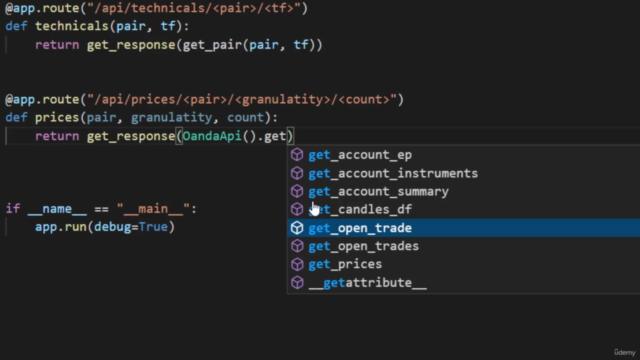The width and height of the screenshot is (640, 360).
Task: Click cube icon beside get_open_trades
Action: pyautogui.click(x=297, y=246)
